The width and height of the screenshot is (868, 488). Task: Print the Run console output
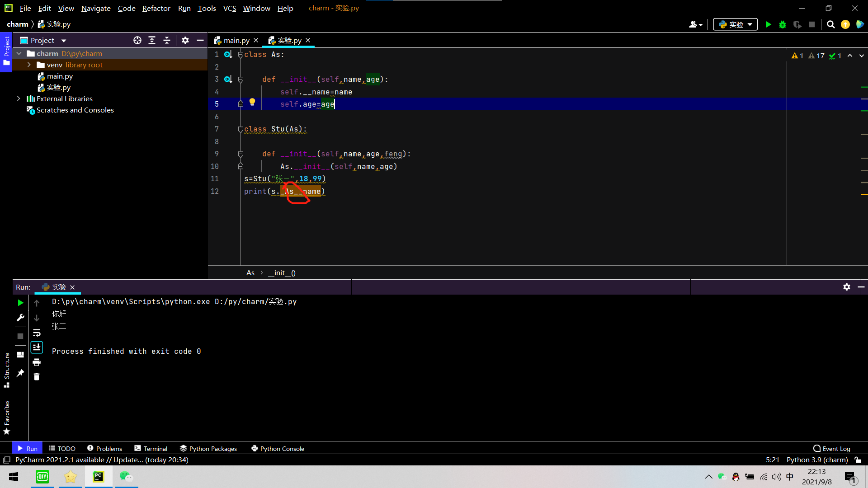click(37, 362)
